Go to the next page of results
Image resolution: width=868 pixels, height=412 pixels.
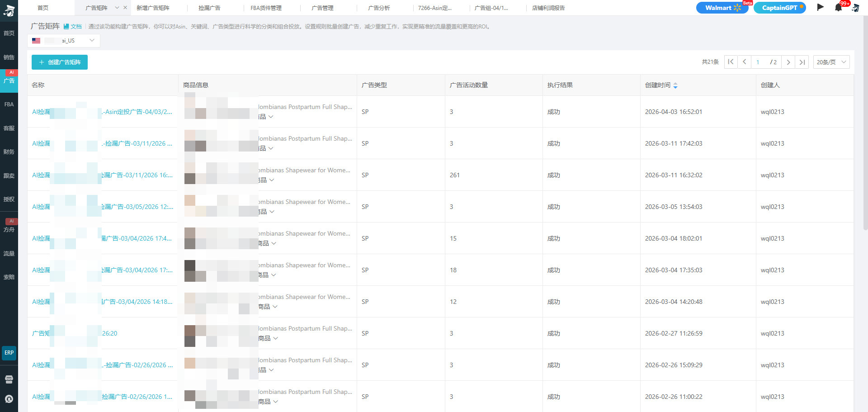click(788, 62)
